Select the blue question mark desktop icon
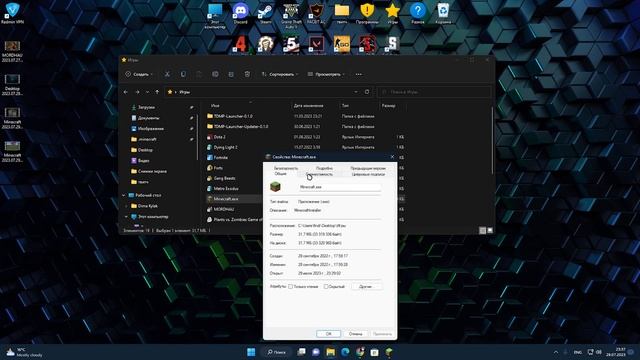 click(418, 13)
